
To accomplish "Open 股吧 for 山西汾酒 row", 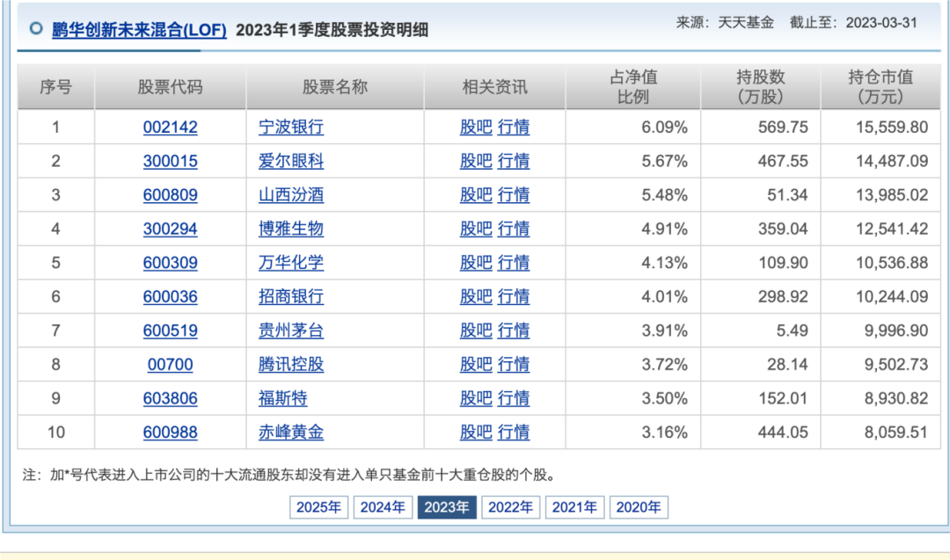I will (476, 195).
